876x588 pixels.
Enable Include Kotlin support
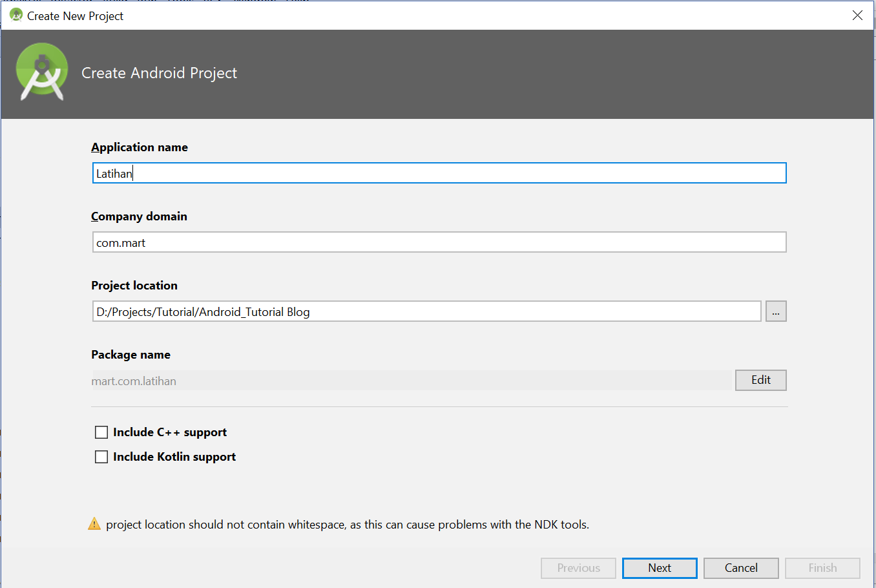point(101,456)
